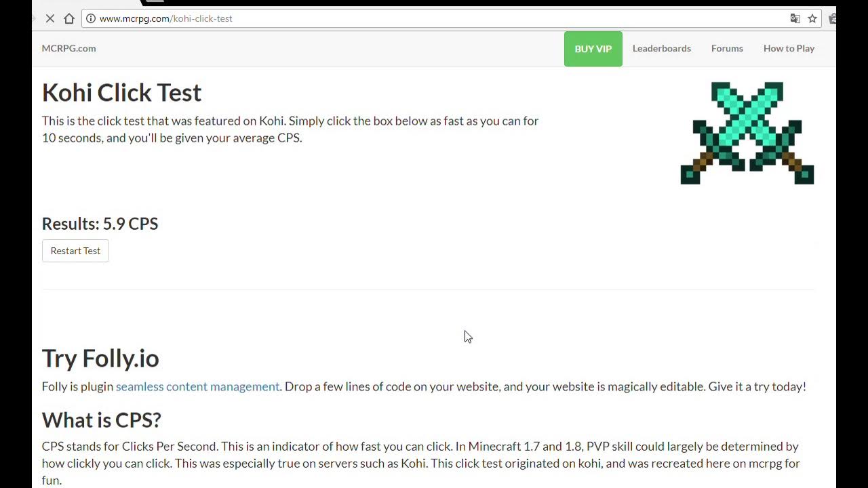Click the Results: 5.9 CPS text

tap(100, 224)
